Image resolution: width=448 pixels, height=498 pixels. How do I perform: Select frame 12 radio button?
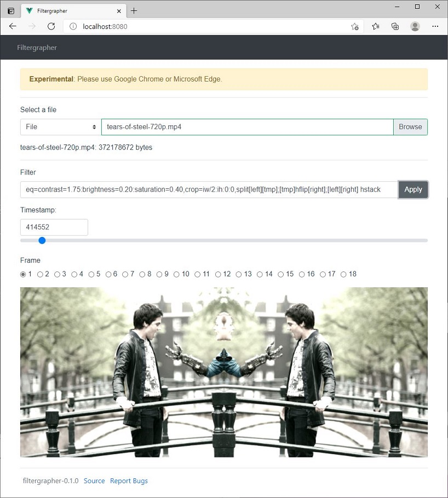point(218,274)
